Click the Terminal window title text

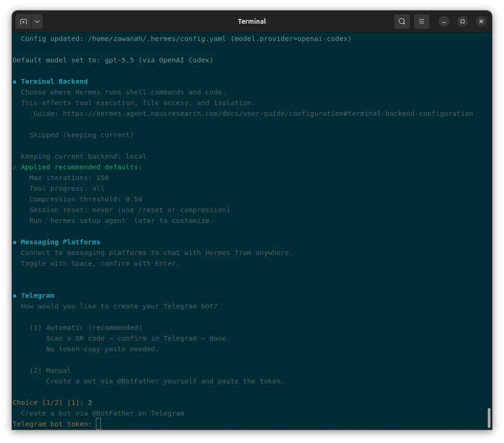pyautogui.click(x=252, y=21)
